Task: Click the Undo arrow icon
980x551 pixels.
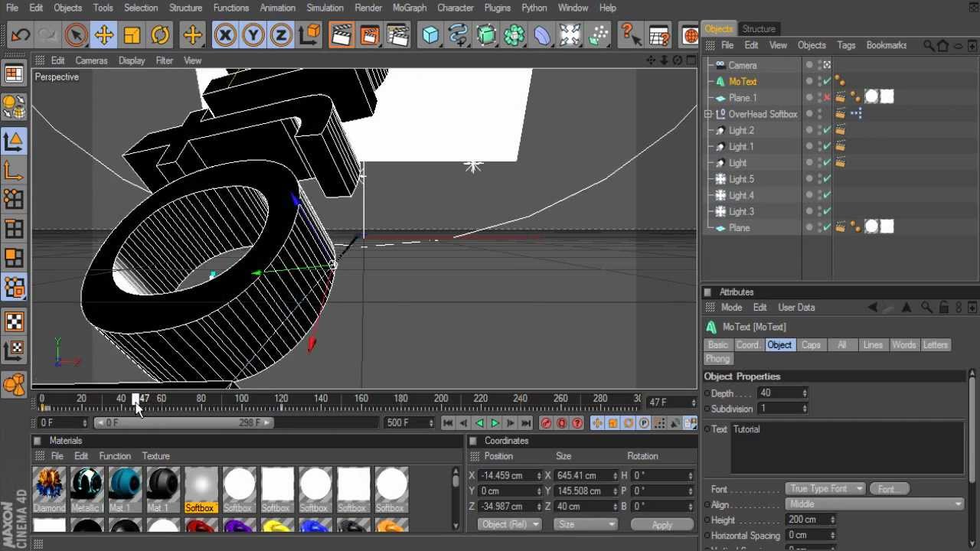Action: click(21, 35)
